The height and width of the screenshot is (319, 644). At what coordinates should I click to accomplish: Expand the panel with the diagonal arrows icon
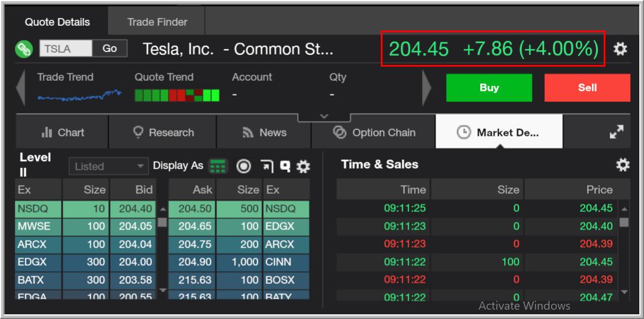pos(617,132)
